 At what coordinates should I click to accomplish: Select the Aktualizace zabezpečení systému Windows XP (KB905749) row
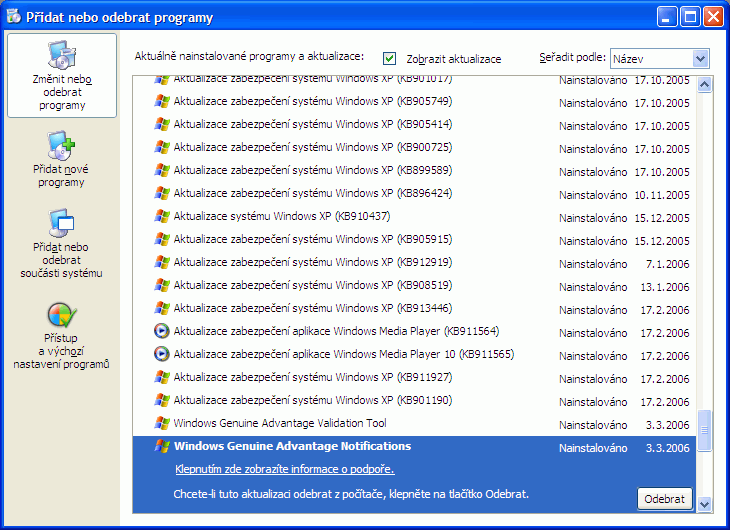[x=414, y=101]
